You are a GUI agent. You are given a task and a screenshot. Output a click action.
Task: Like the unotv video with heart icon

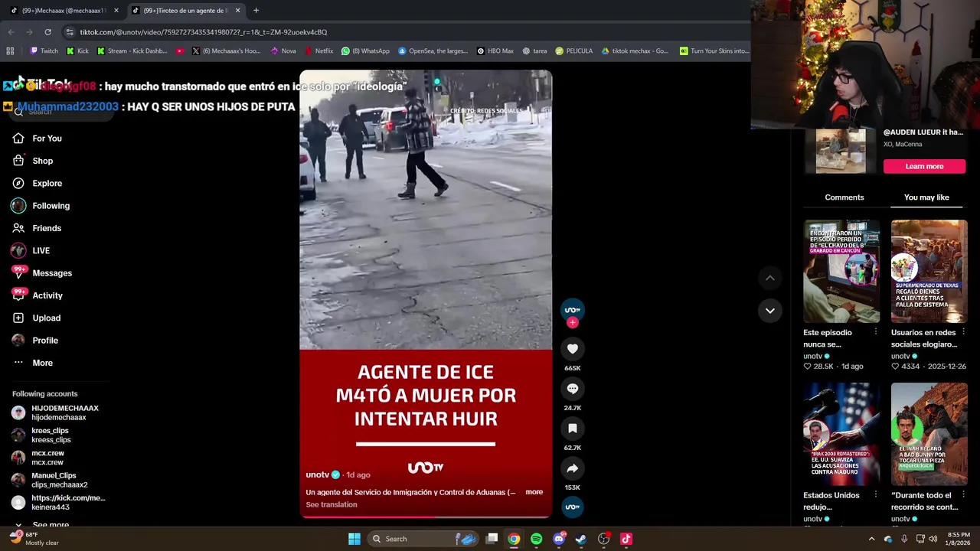coord(572,349)
